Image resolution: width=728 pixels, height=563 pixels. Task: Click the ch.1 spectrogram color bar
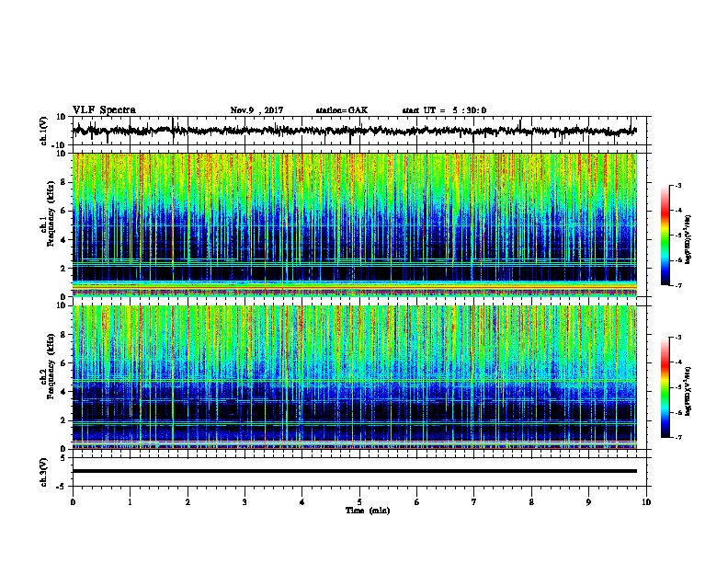click(665, 236)
